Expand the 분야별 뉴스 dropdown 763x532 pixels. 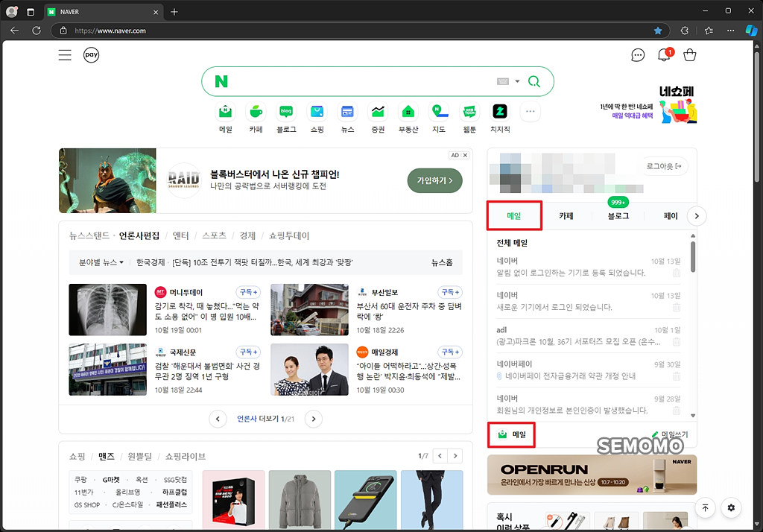101,262
